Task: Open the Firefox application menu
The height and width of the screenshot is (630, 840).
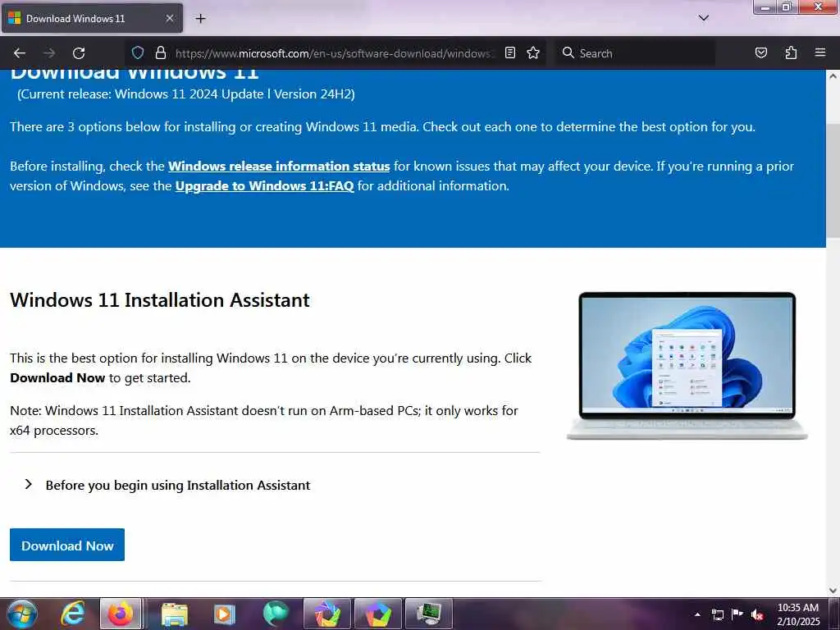Action: pos(819,53)
